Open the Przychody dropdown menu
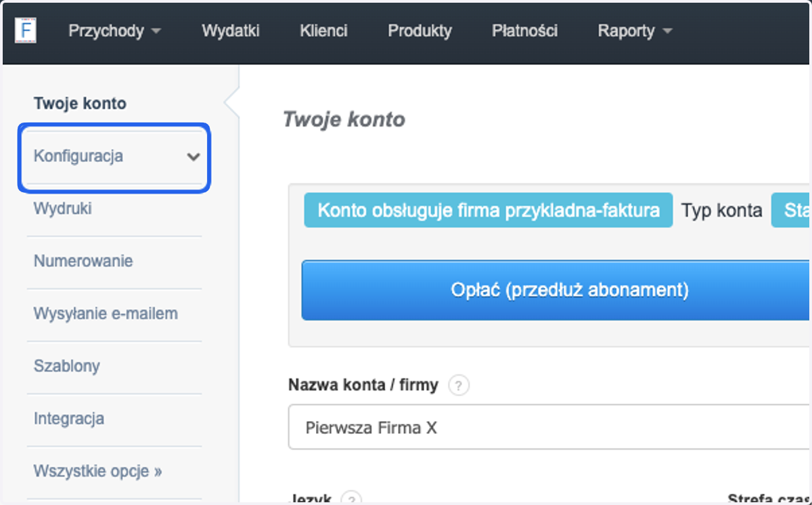The height and width of the screenshot is (505, 812). click(x=114, y=31)
